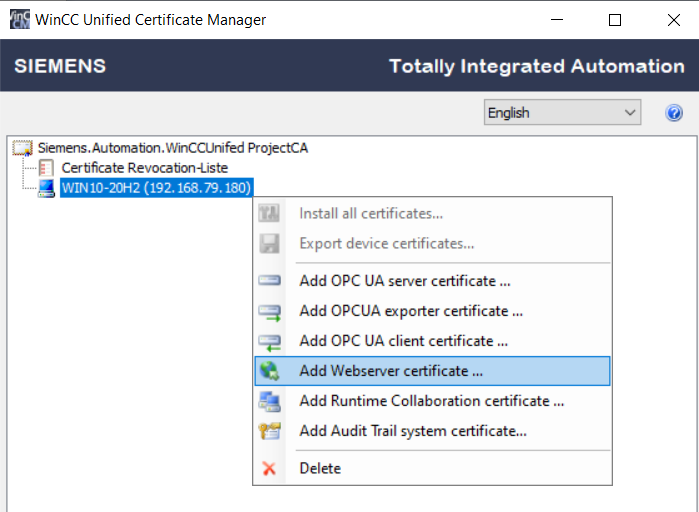Select the Certificate Revocation-Liste tree entry
The height and width of the screenshot is (512, 699).
pyautogui.click(x=144, y=168)
